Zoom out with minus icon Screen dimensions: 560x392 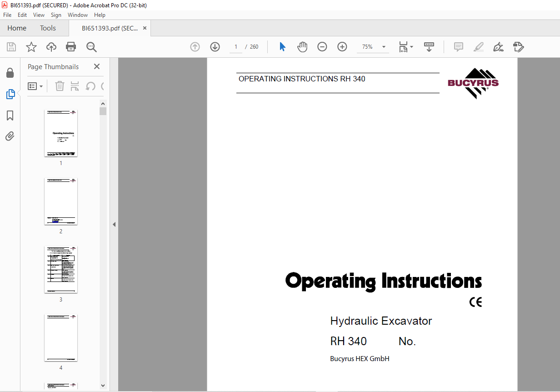tap(322, 47)
